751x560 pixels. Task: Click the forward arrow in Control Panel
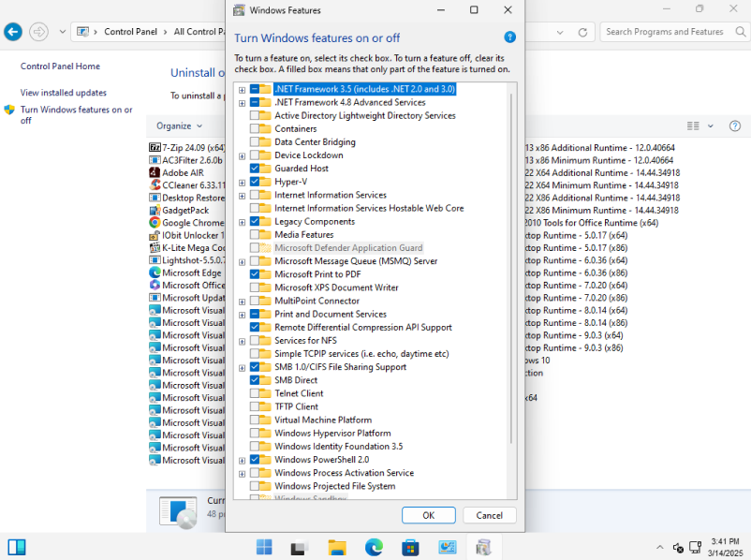point(38,32)
